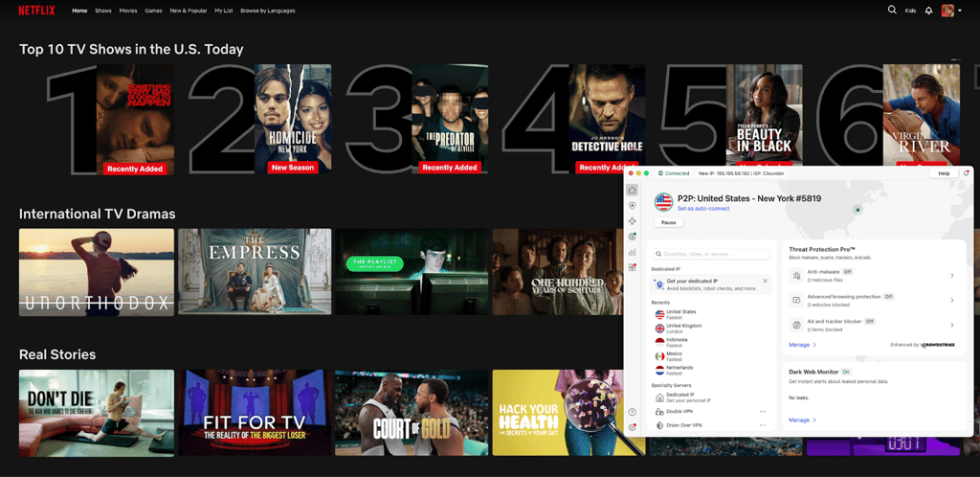
Task: Click Get your dedicated IP text
Action: tap(692, 282)
